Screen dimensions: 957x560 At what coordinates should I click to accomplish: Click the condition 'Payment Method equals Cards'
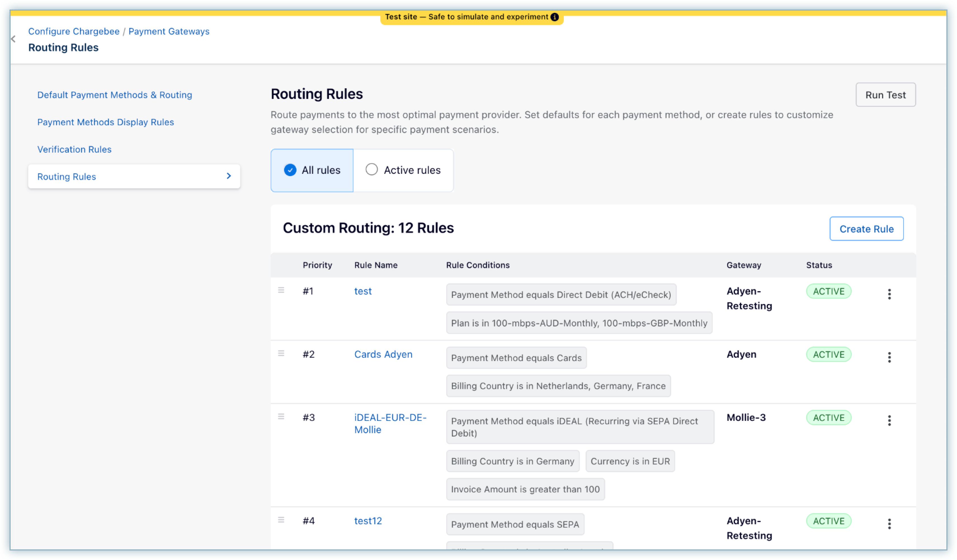point(517,358)
